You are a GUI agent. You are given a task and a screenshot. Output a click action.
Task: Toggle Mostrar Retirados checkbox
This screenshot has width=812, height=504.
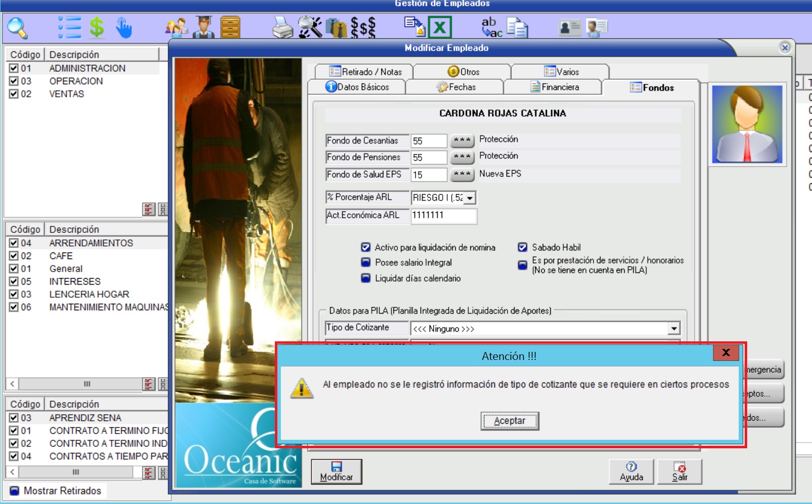click(x=15, y=491)
